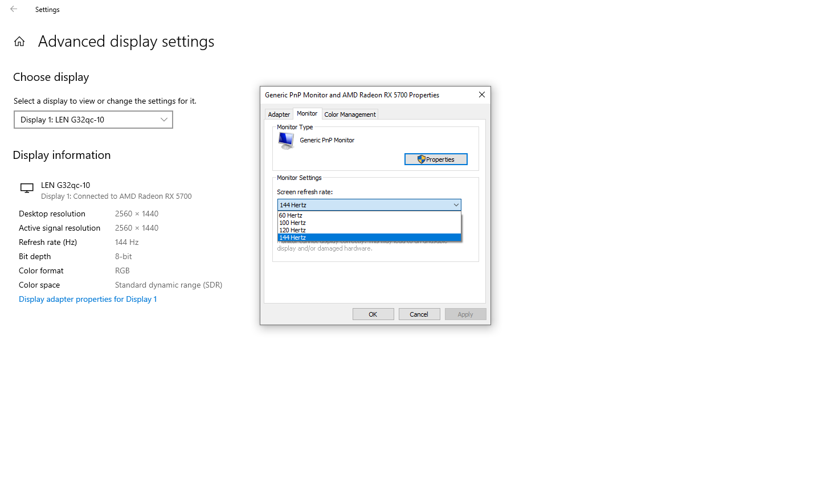
Task: Click the Generic PnP Monitor icon
Action: (x=286, y=141)
